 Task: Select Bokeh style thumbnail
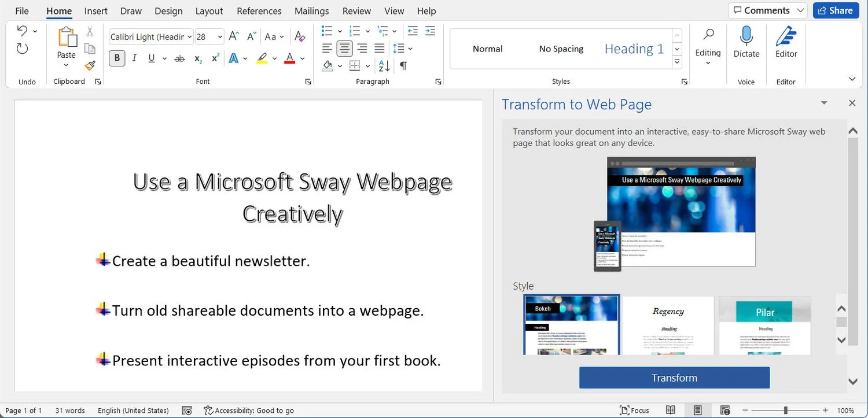pyautogui.click(x=572, y=324)
